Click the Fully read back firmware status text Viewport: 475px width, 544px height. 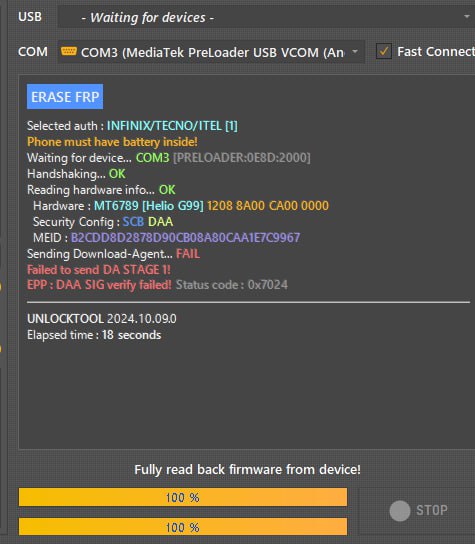[x=247, y=469]
